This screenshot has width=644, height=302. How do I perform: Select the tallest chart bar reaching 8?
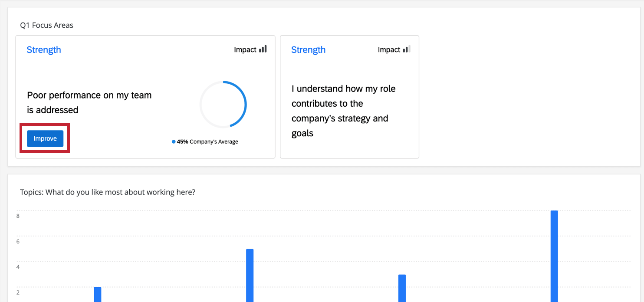point(554,256)
